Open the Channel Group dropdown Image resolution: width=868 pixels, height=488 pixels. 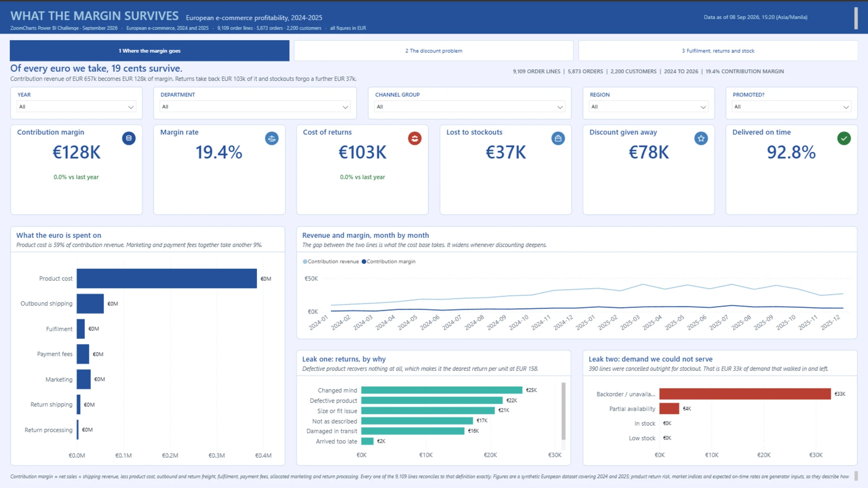pyautogui.click(x=470, y=107)
